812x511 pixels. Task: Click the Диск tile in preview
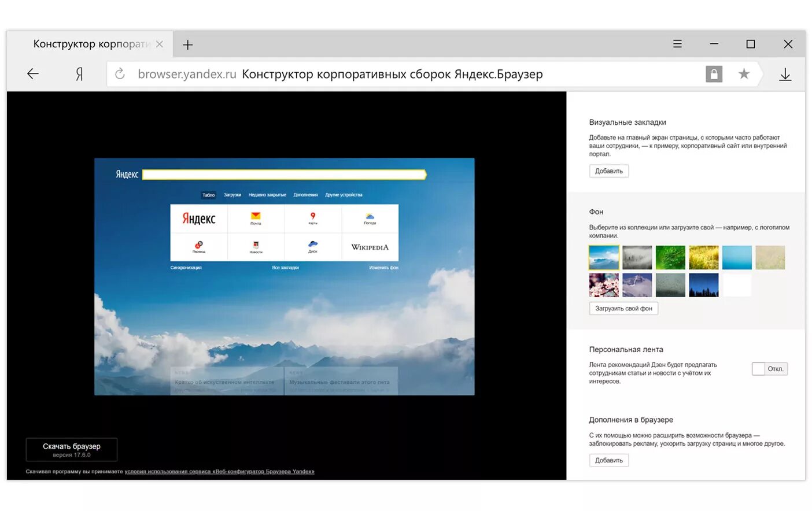coord(313,247)
